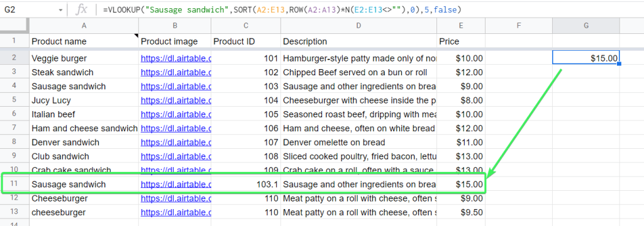Select column D header

click(x=358, y=26)
